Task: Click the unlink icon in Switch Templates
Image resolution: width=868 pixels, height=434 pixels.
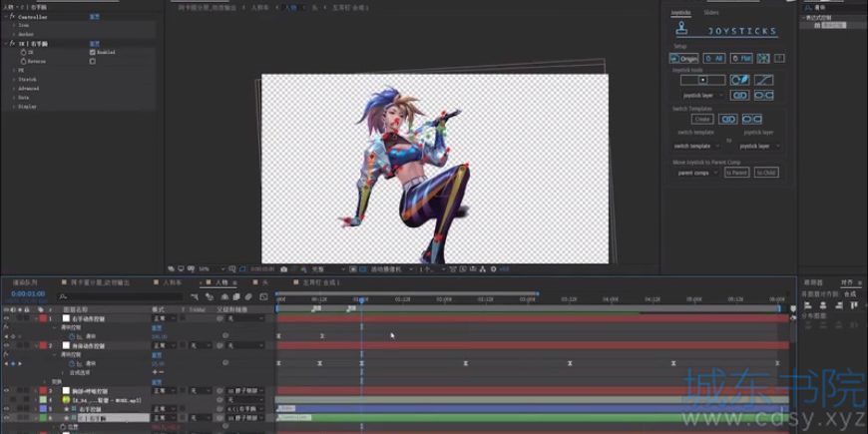Action: pyautogui.click(x=751, y=119)
